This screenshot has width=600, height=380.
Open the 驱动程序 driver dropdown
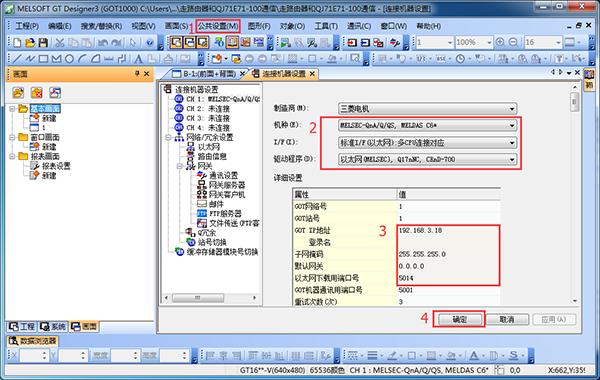(427, 159)
